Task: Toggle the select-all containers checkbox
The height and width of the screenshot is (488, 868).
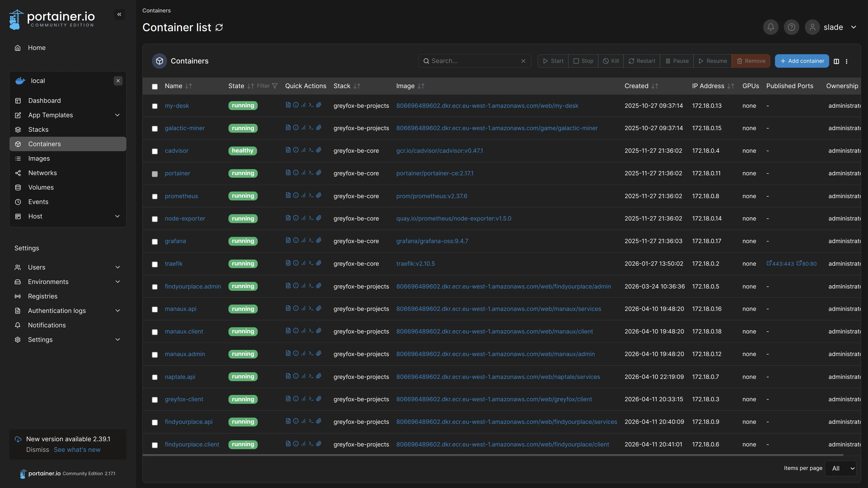Action: tap(155, 87)
